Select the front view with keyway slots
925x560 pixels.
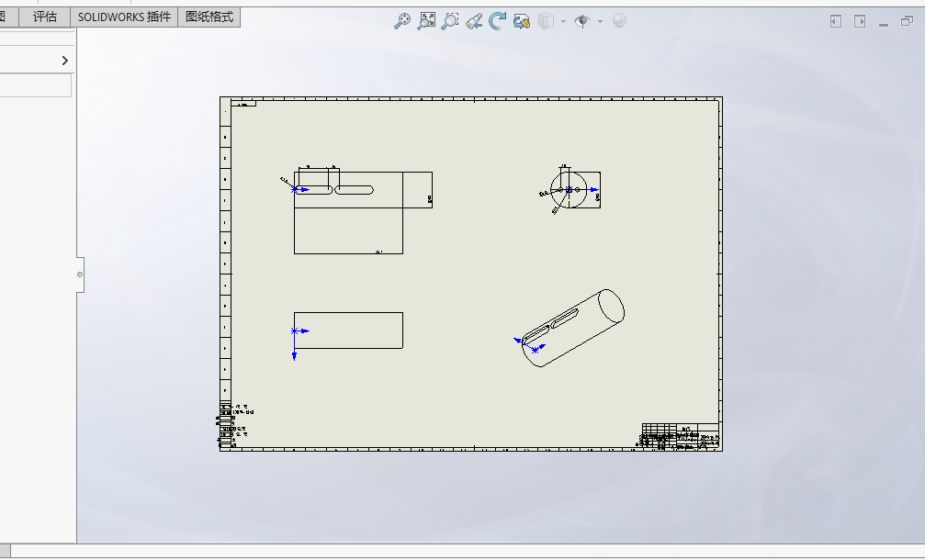pos(358,210)
